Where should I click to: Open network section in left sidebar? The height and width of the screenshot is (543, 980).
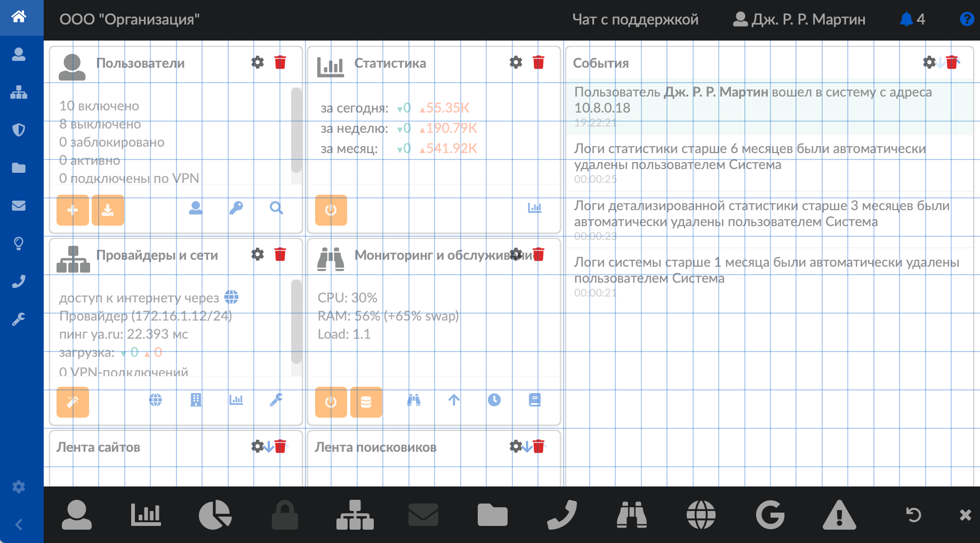click(x=19, y=92)
